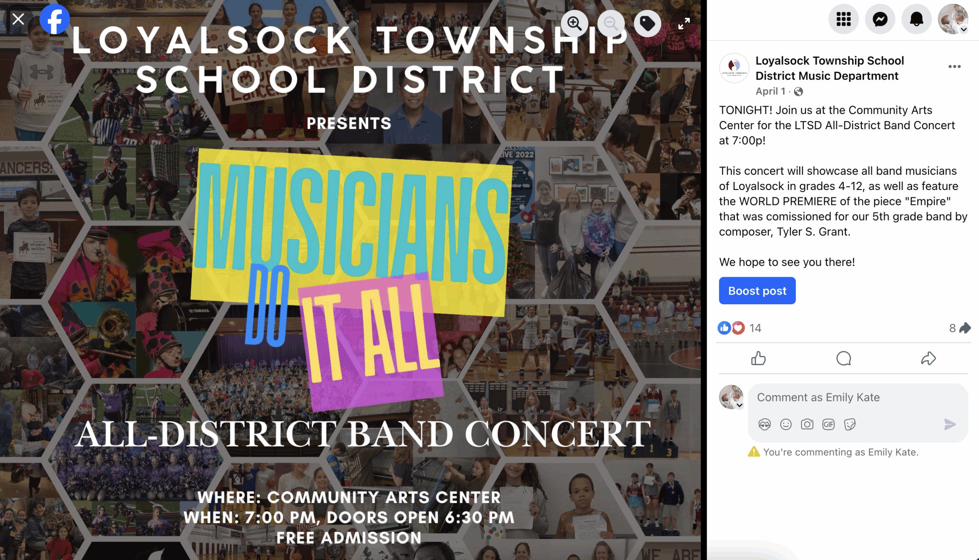The width and height of the screenshot is (979, 560).
Task: Tag the photo using tag icon
Action: (647, 23)
